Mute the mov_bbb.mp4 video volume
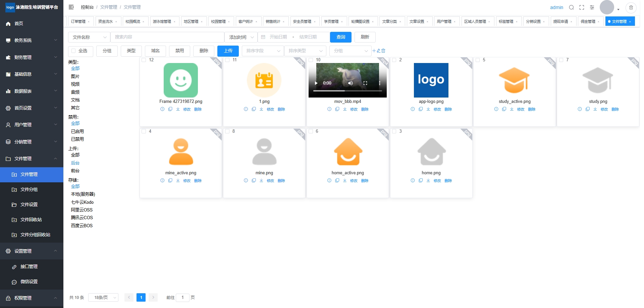 tap(351, 83)
